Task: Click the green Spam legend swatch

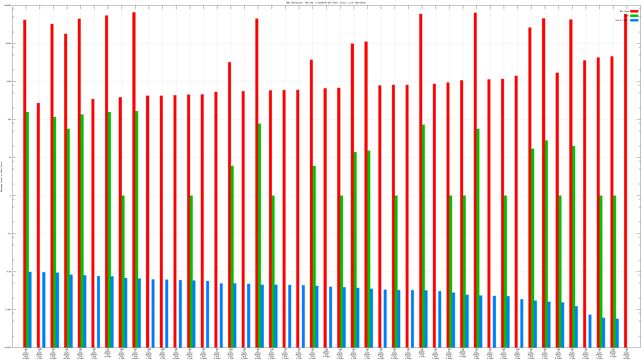Action: 634,16
